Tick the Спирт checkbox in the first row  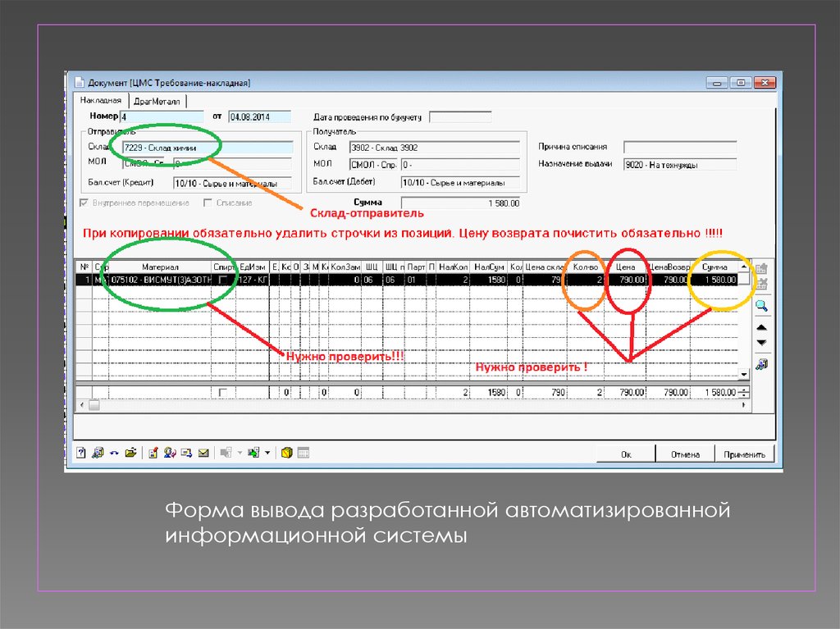[x=222, y=280]
